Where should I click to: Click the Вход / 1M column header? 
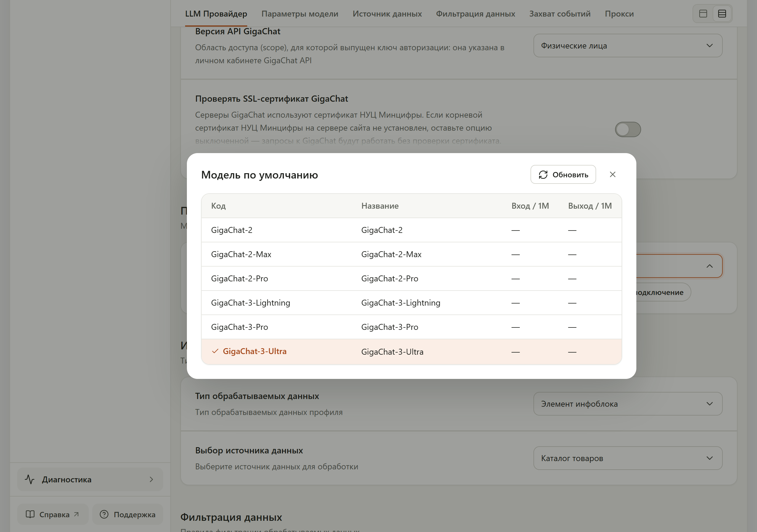530,206
